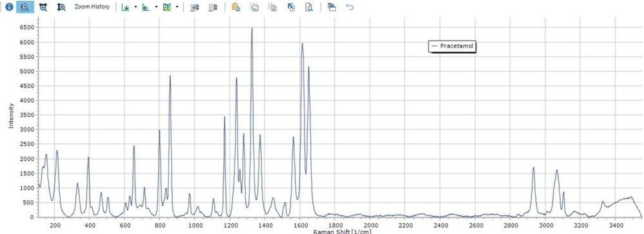
Task: Click the autoscale Y axis icon
Action: pyautogui.click(x=126, y=7)
